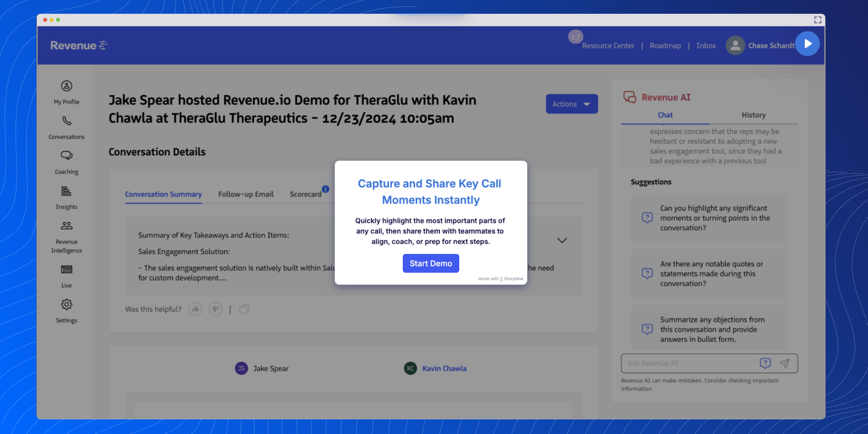Click the send arrow in Revenue AI
This screenshot has width=868, height=434.
[785, 363]
